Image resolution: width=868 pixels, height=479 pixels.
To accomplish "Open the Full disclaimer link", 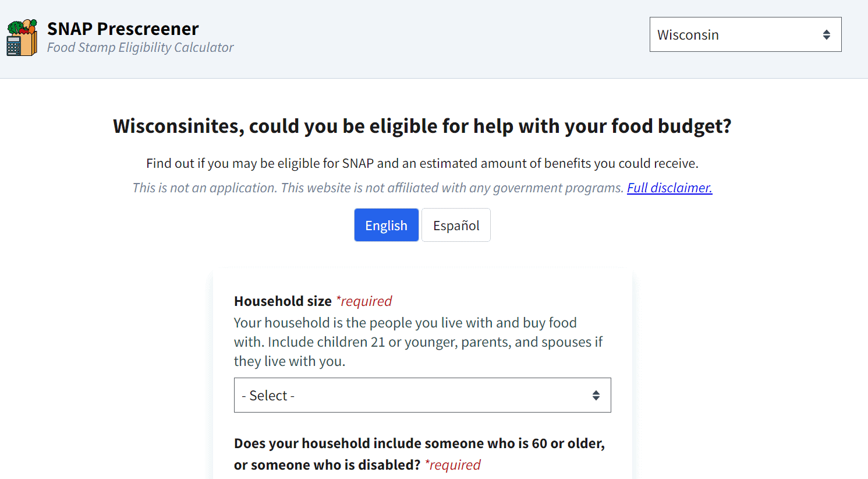I will [669, 188].
